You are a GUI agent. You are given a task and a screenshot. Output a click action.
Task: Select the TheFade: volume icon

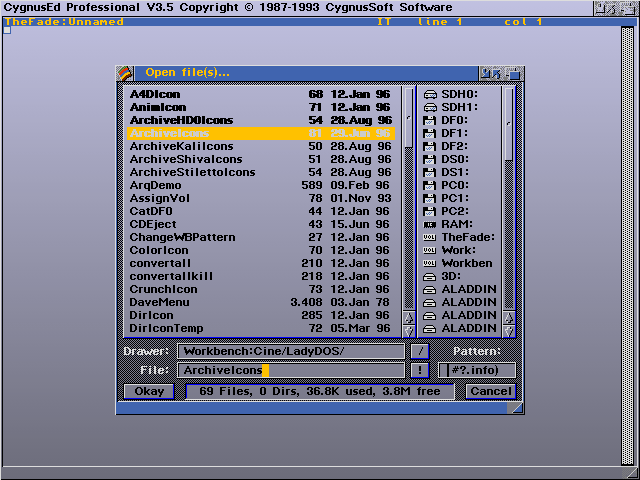click(x=429, y=238)
